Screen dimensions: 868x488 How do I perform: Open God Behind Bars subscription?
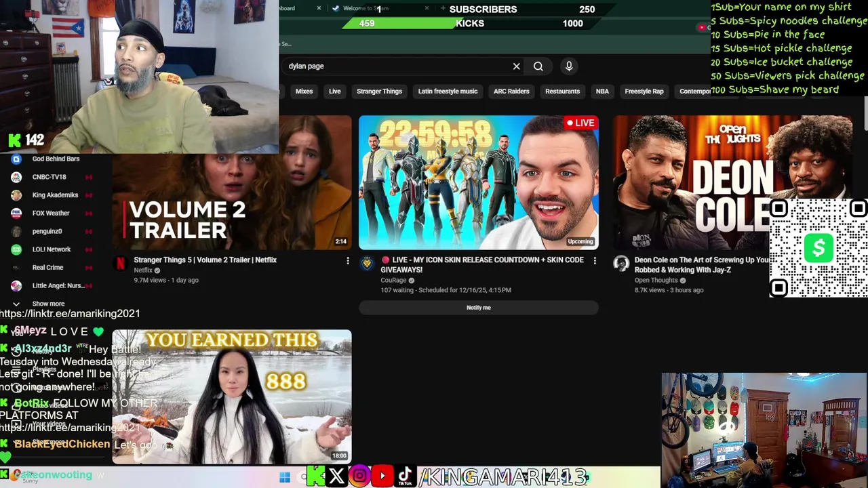[56, 159]
